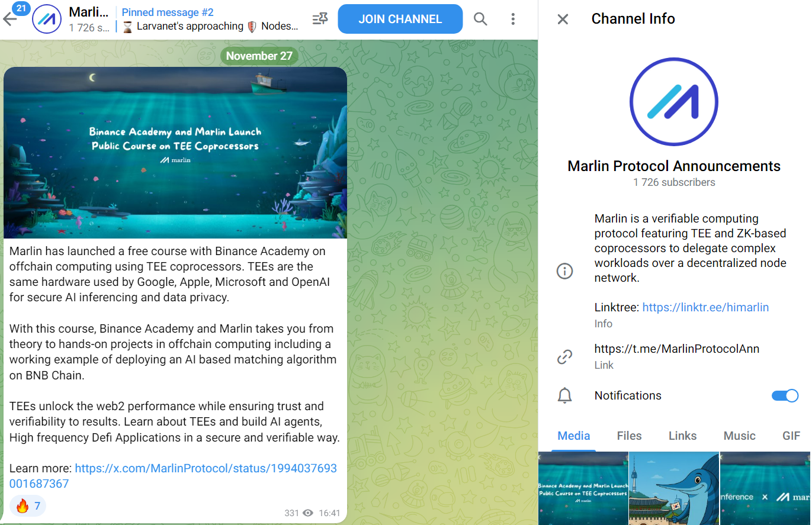Click the fire emoji reaction with 7
Image resolution: width=812 pixels, height=525 pixels.
[28, 505]
